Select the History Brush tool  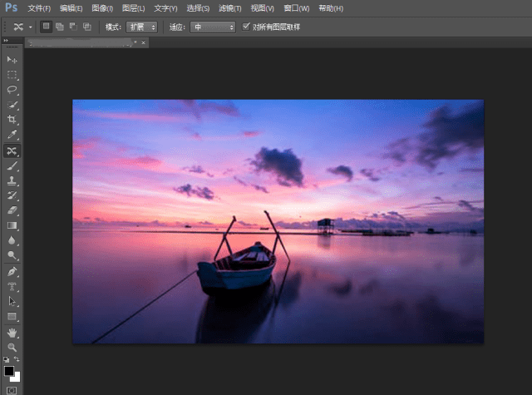pyautogui.click(x=12, y=195)
